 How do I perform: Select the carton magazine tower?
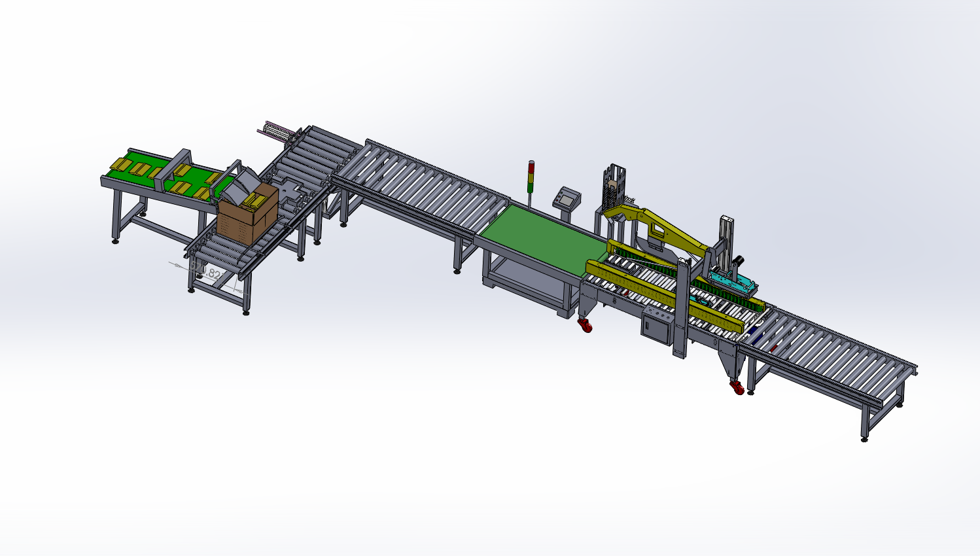coord(614,187)
